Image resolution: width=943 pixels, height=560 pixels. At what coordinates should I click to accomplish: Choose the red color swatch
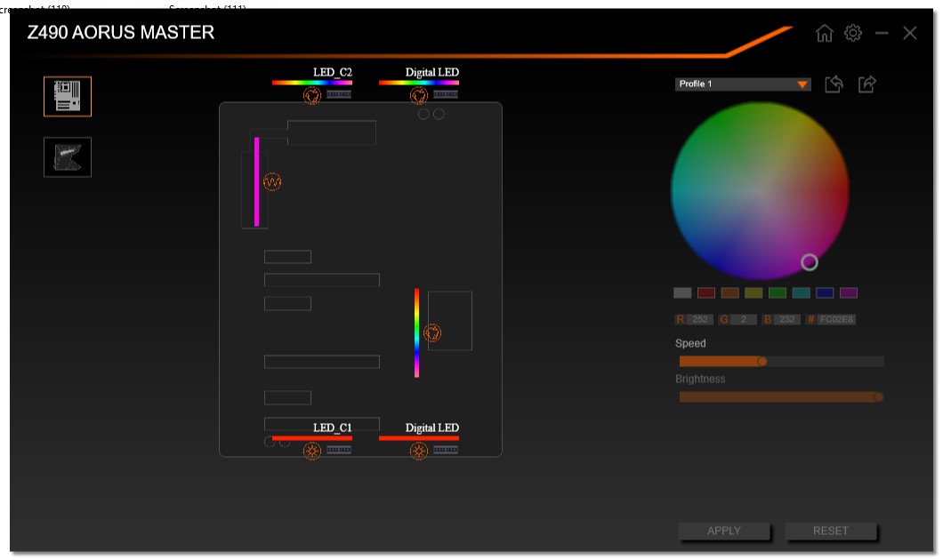(706, 292)
